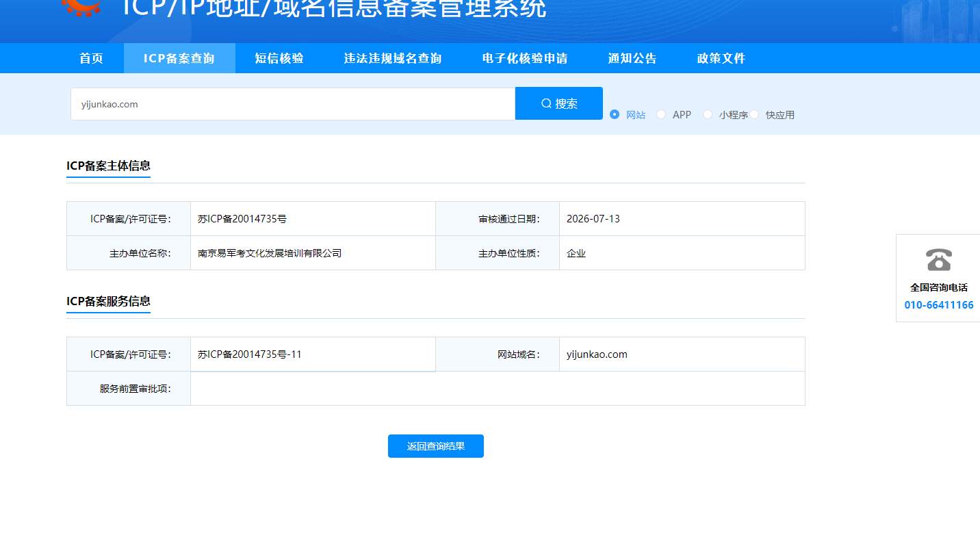
Task: Click the orange site logo
Action: pyautogui.click(x=81, y=7)
